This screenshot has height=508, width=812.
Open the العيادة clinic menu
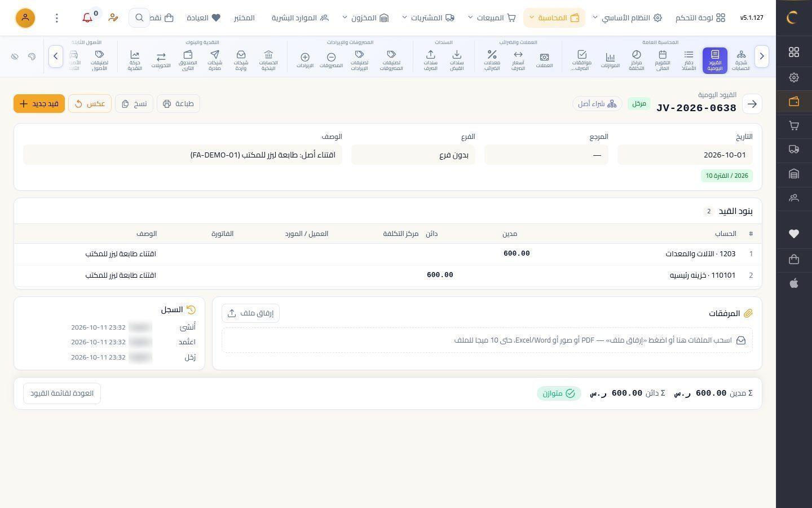pos(204,18)
